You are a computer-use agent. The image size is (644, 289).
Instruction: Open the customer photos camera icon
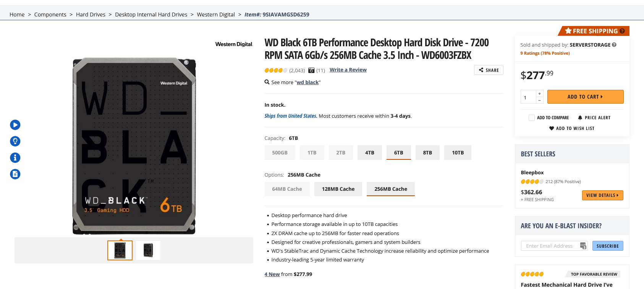click(311, 70)
